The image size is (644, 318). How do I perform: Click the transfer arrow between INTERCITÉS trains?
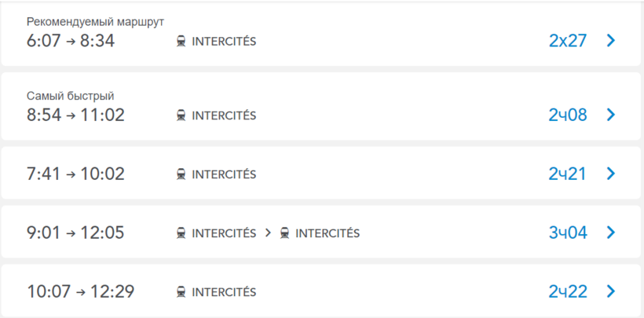[x=268, y=233]
